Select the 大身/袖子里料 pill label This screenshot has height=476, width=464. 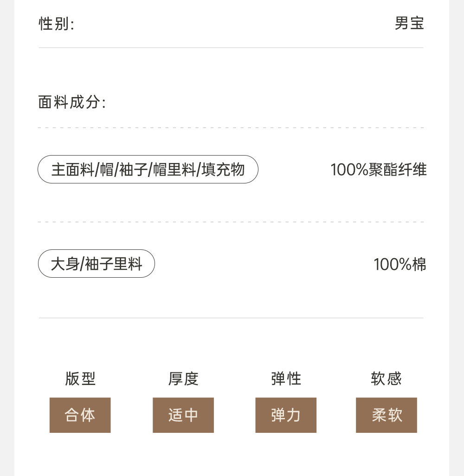coord(96,264)
